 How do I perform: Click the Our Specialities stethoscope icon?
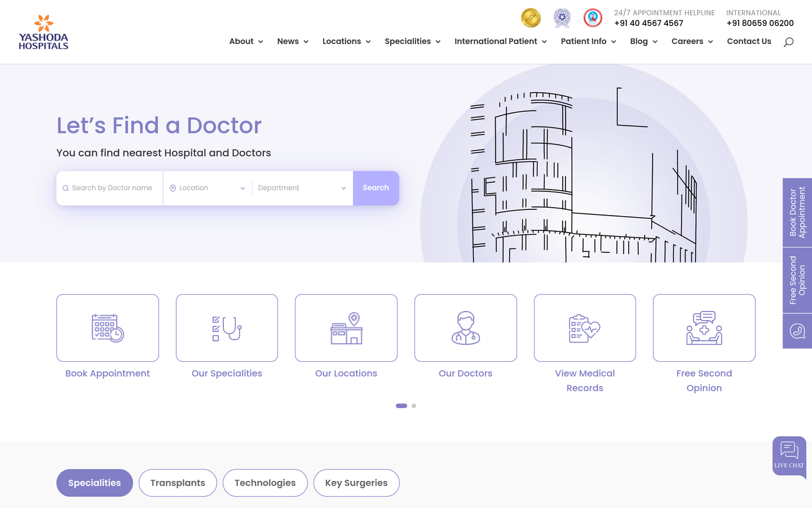(227, 328)
